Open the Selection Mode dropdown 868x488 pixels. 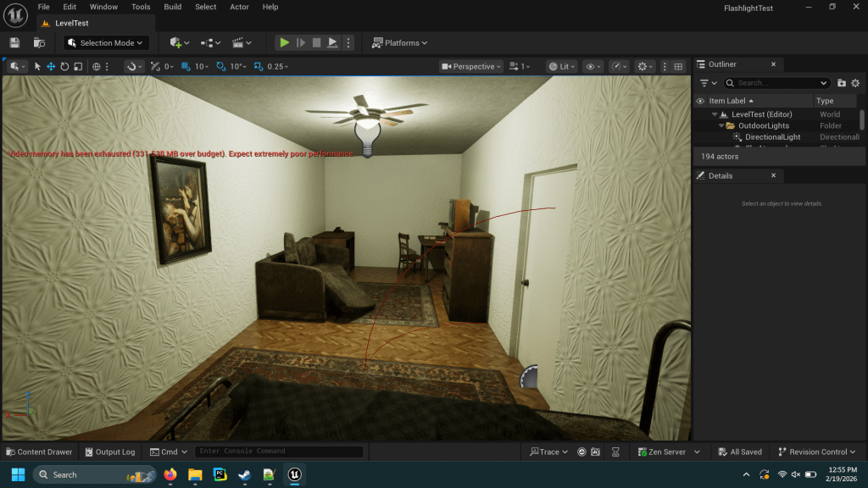pyautogui.click(x=107, y=42)
